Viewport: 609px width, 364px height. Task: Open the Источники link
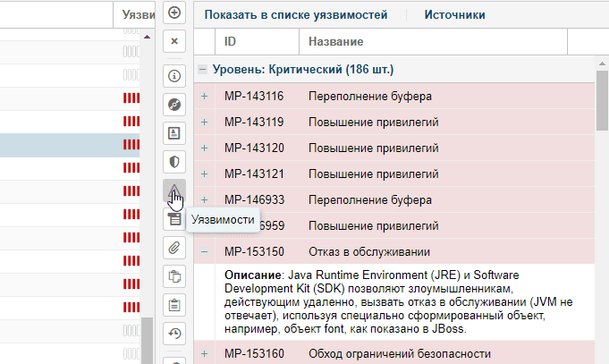pyautogui.click(x=454, y=15)
